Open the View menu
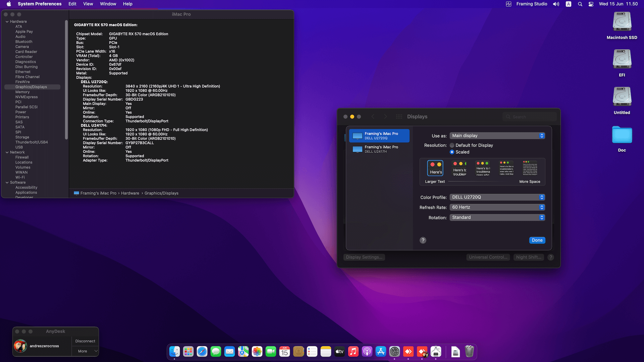 88,4
